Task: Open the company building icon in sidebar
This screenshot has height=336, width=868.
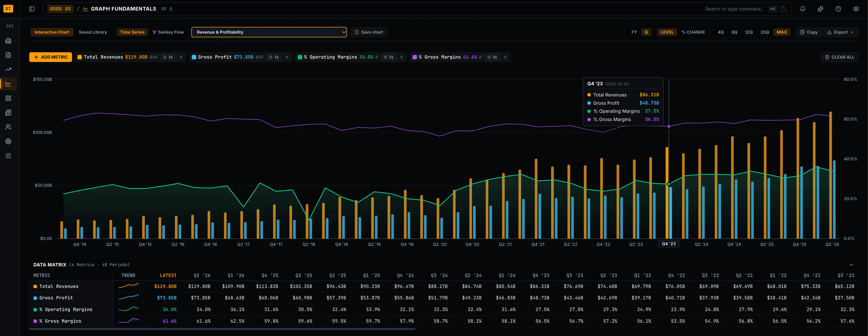Action: pyautogui.click(x=8, y=41)
